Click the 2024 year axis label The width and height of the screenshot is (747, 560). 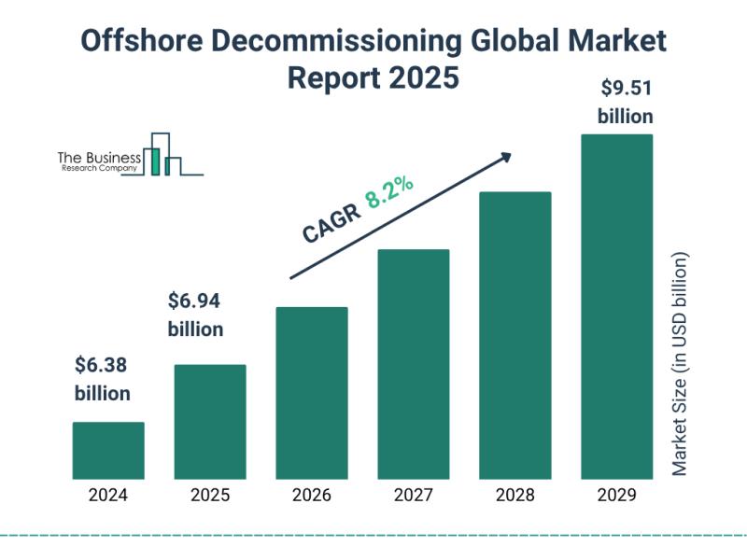[x=108, y=496]
